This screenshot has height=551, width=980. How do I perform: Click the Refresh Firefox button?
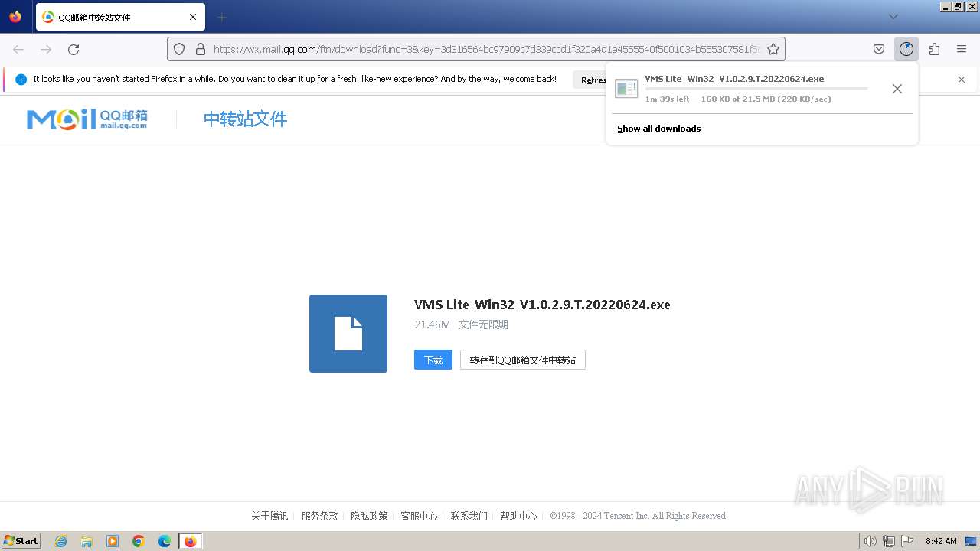click(x=590, y=80)
